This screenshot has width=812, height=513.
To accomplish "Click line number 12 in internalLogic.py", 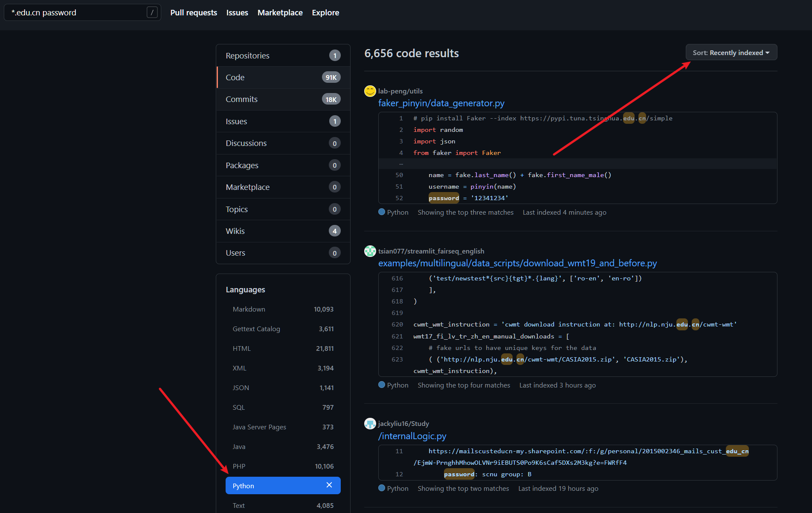I will [399, 474].
